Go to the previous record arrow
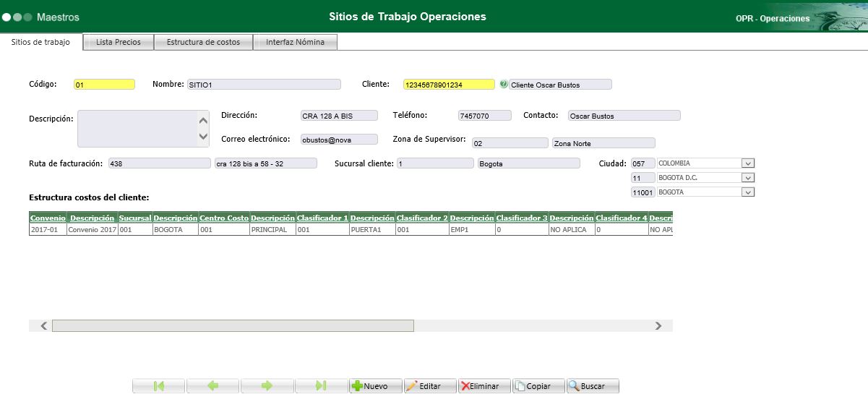The image size is (868, 410). point(213,386)
